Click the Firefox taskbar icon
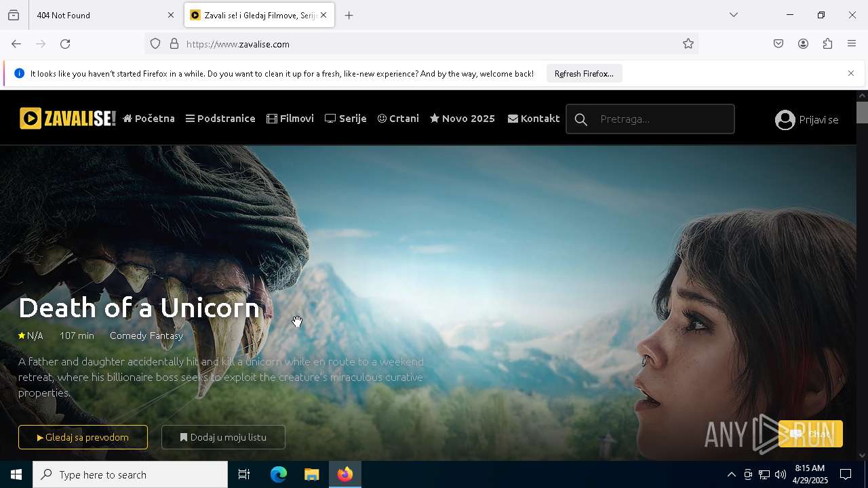Screen dimensions: 868x488 point(345,474)
